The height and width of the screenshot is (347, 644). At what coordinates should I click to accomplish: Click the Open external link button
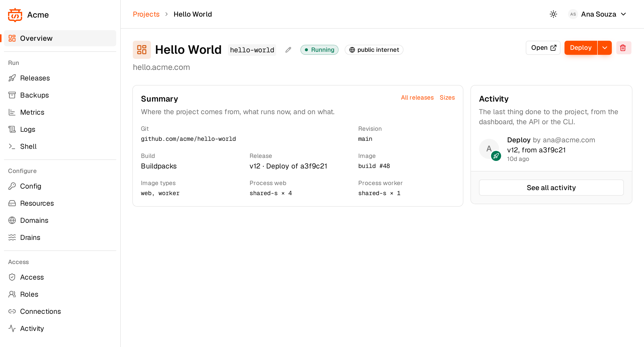543,48
